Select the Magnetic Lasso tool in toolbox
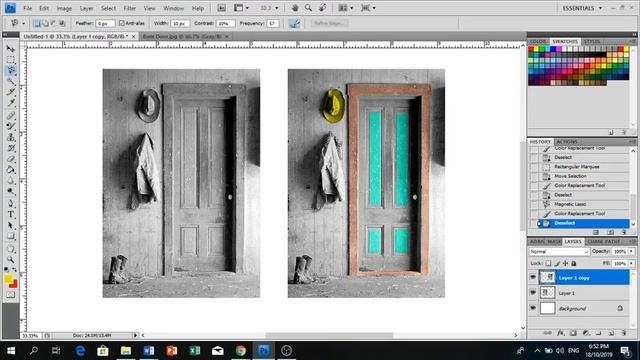Viewport: 640px width, 360px height. tap(11, 71)
